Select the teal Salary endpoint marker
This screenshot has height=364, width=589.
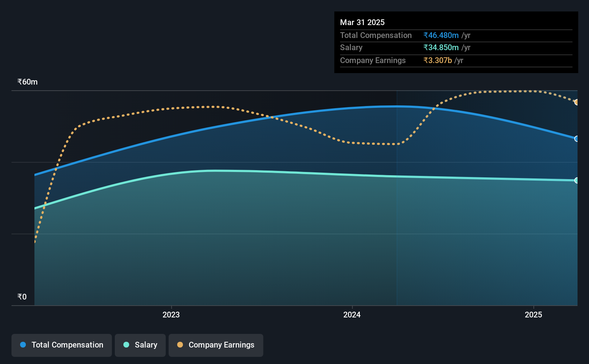(576, 180)
